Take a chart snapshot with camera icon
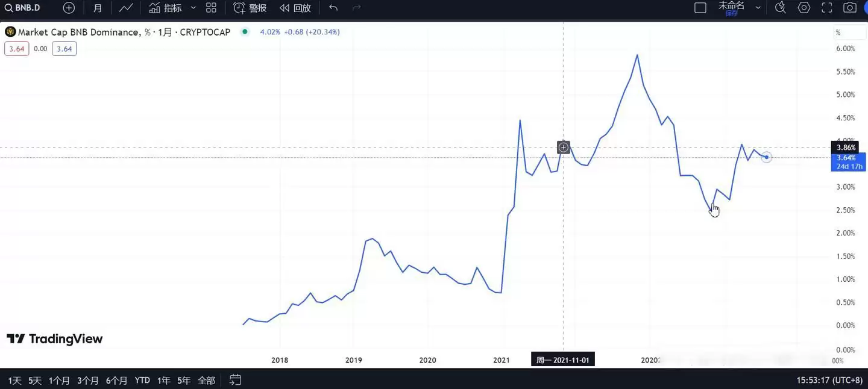Screen dimensions: 868x389 pos(850,8)
